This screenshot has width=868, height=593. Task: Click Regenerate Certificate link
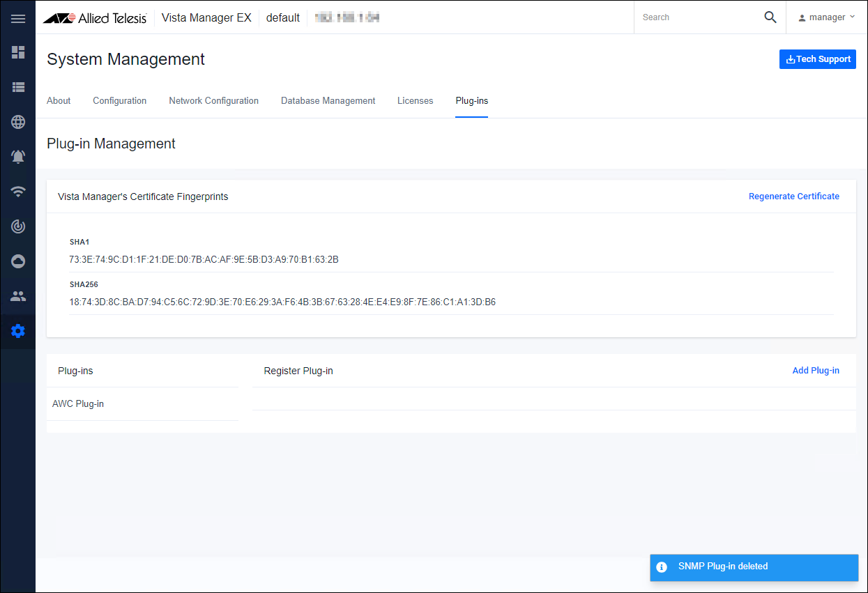(x=793, y=197)
